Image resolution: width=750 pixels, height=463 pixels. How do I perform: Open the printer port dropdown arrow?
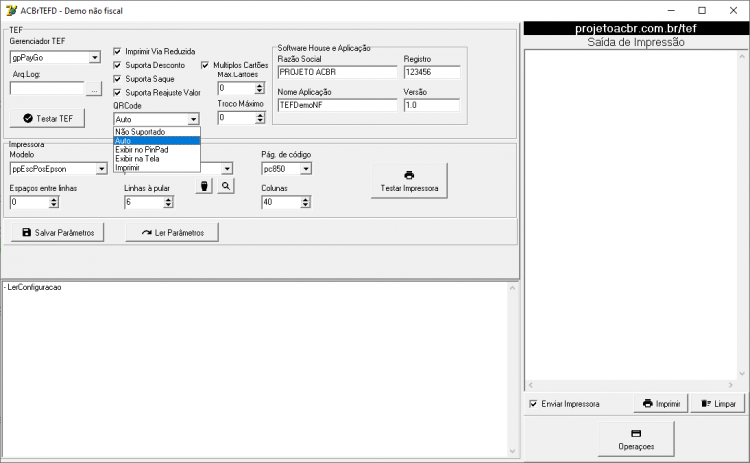coord(227,169)
